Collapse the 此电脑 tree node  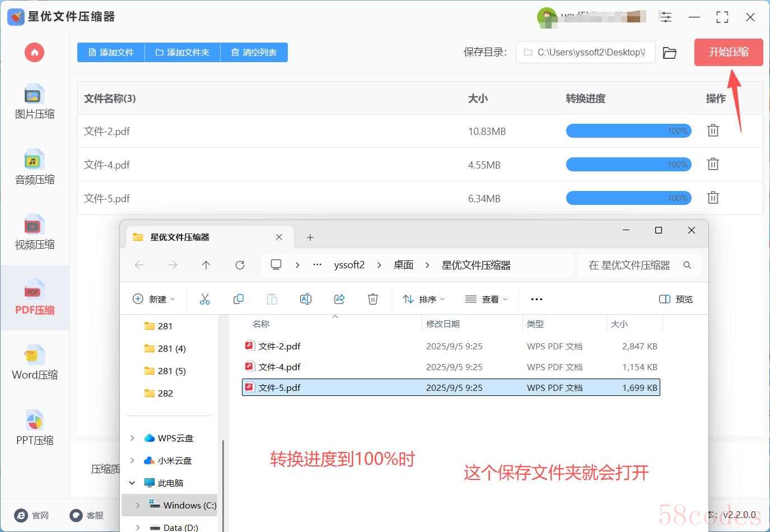[x=132, y=483]
